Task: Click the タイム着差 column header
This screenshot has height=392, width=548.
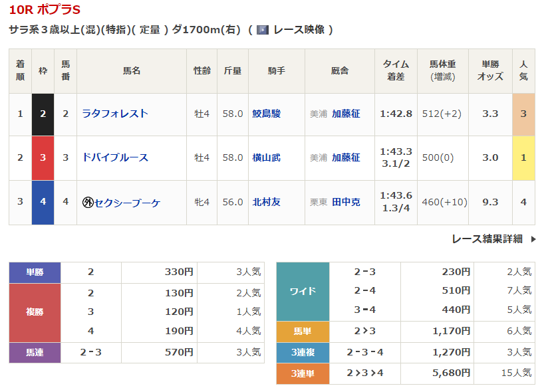Action: pos(396,70)
